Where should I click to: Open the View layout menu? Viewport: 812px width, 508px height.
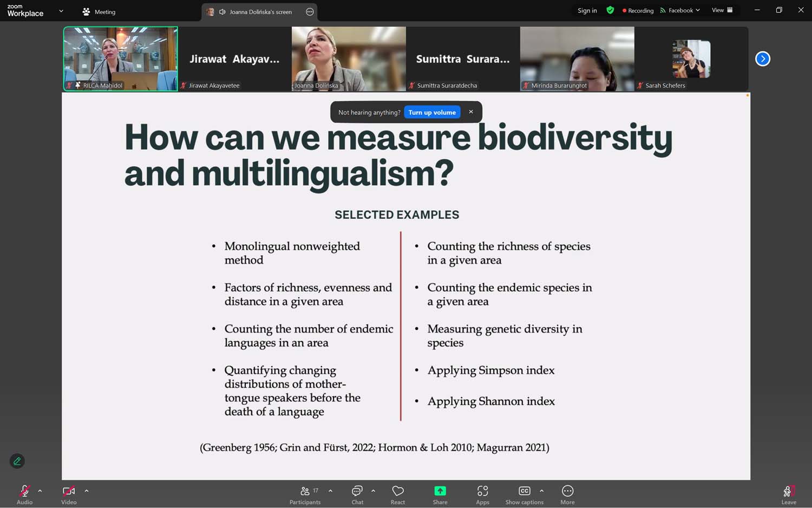[722, 10]
